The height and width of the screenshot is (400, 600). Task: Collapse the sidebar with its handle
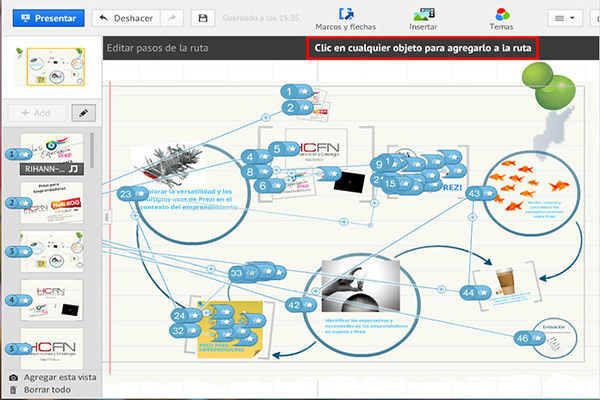coord(107,217)
